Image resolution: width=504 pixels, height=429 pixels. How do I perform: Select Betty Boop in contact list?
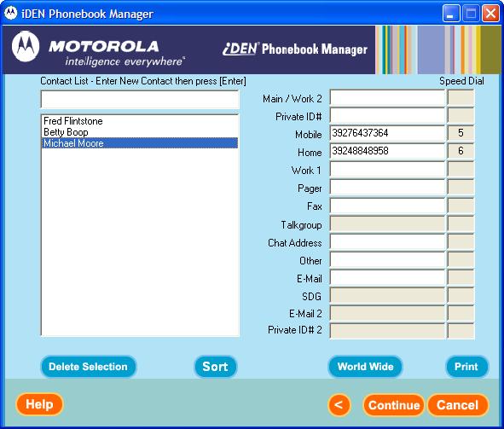click(140, 132)
